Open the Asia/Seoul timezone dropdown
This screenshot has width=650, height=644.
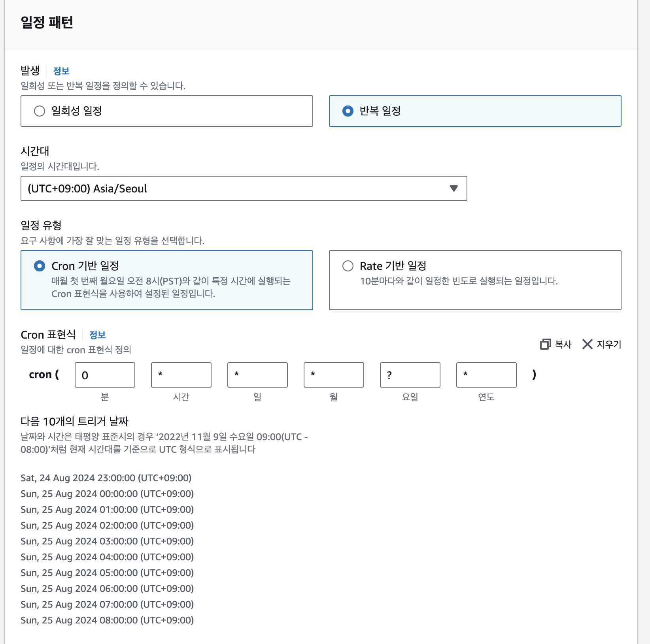237,188
